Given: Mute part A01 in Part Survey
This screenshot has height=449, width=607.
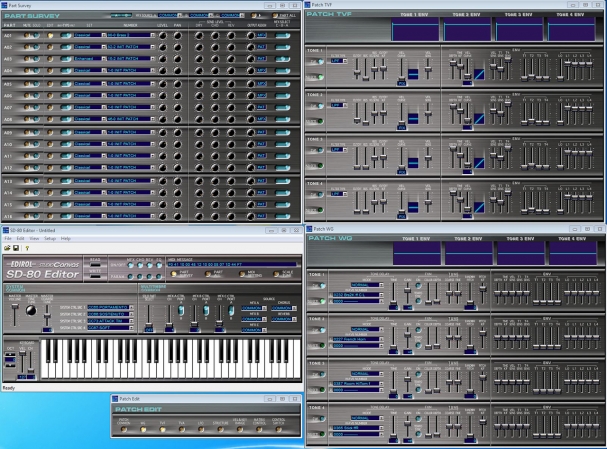Looking at the screenshot, I should [x=27, y=35].
